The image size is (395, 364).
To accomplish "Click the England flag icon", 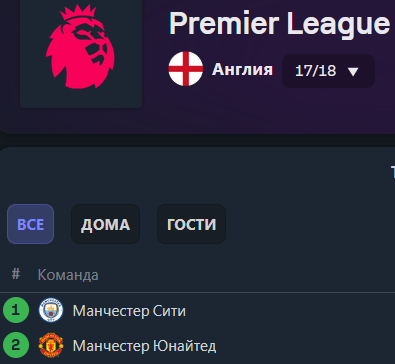I will pos(186,69).
